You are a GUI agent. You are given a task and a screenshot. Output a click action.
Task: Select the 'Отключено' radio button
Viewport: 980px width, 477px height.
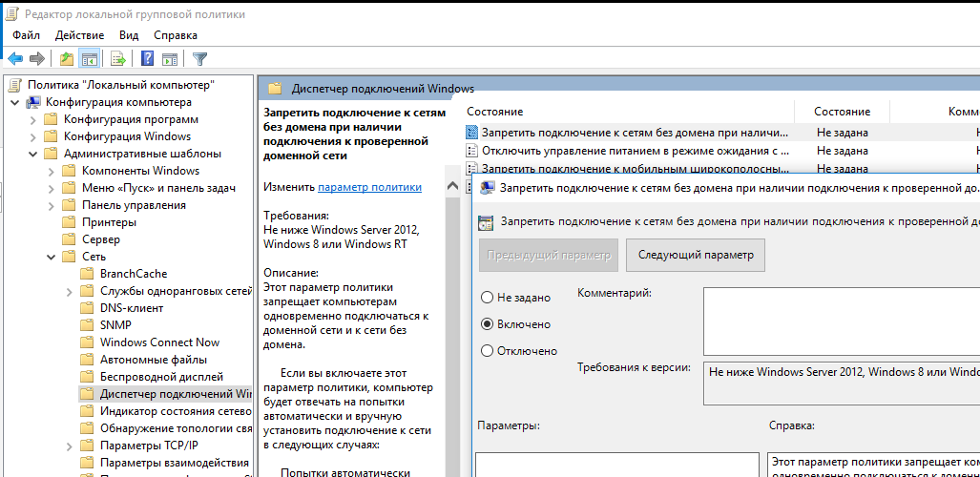[x=488, y=351]
